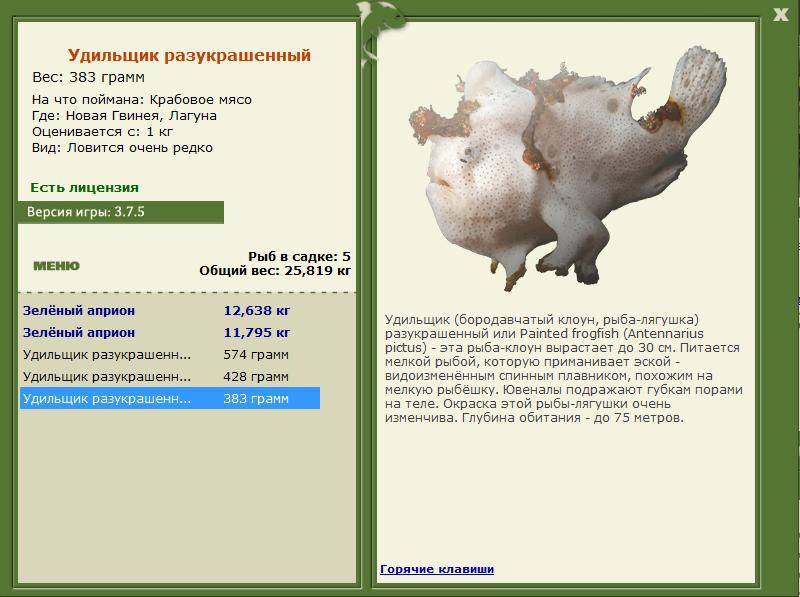This screenshot has width=800, height=597.
Task: Click the frogfish description paragraph
Action: tap(564, 368)
